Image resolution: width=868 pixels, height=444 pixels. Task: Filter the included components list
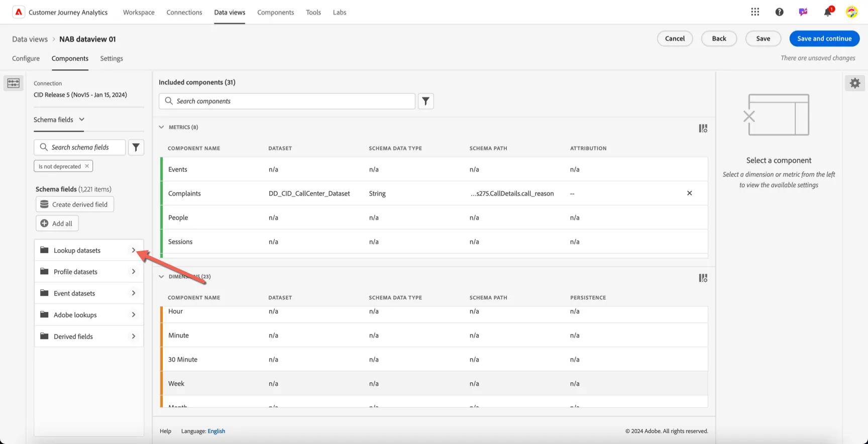(x=425, y=101)
